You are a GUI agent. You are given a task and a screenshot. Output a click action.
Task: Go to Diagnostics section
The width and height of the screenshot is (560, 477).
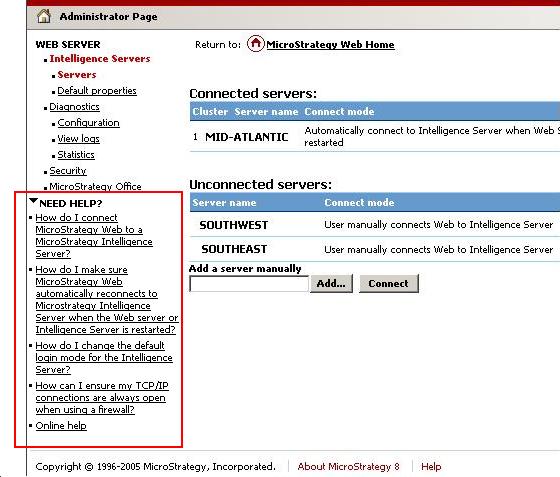(74, 107)
